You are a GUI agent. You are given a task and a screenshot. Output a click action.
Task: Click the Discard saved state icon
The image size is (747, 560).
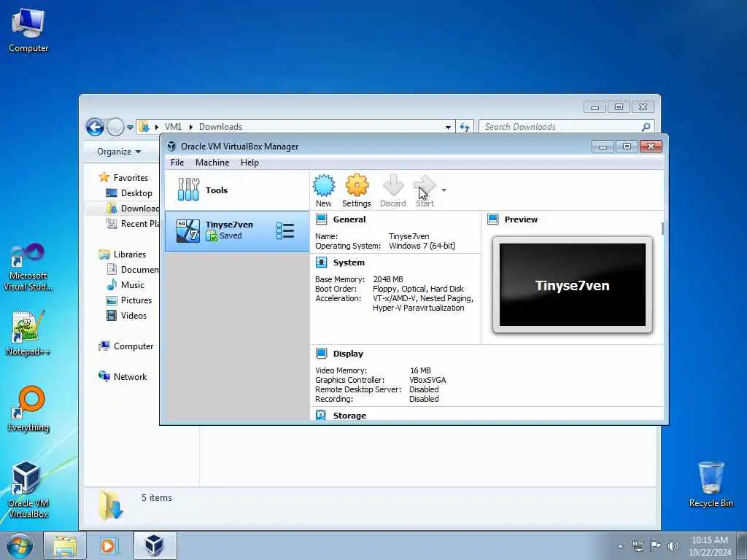(x=393, y=190)
